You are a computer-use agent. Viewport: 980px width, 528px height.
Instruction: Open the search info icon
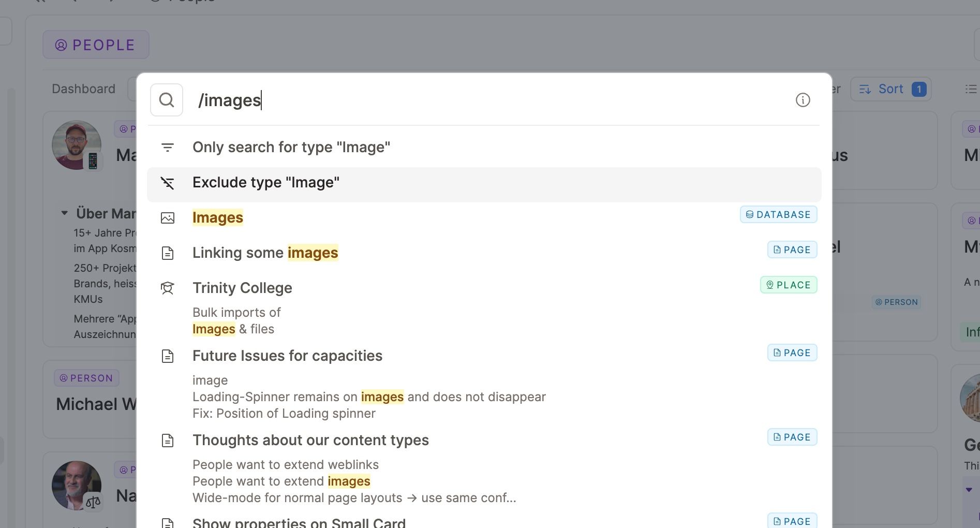(803, 100)
